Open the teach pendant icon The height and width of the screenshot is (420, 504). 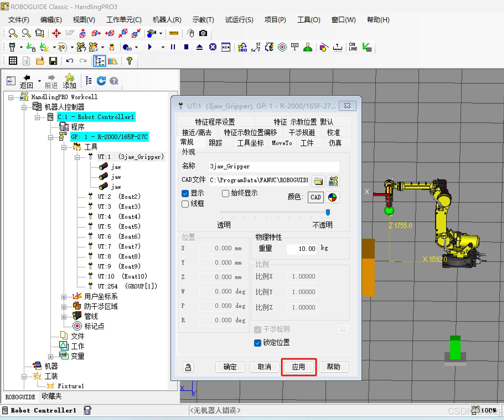pos(12,47)
